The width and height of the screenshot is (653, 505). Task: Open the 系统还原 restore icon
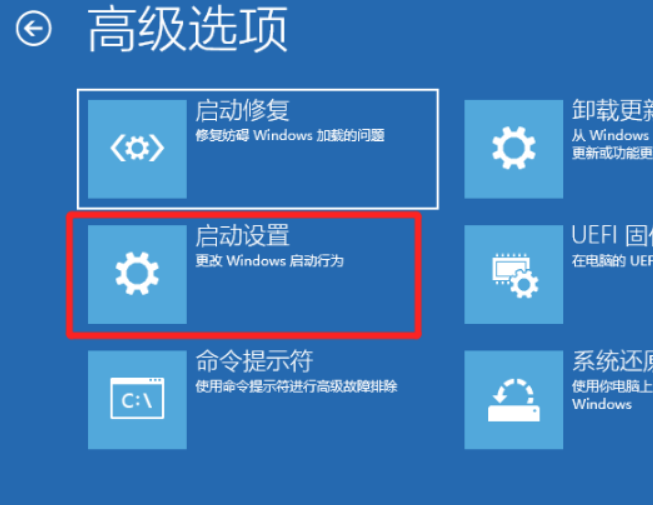coord(513,400)
